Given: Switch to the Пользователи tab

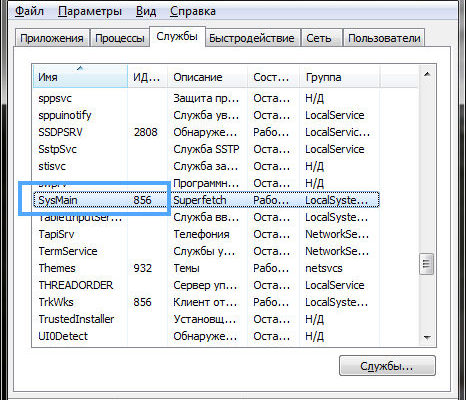Looking at the screenshot, I should [x=384, y=38].
